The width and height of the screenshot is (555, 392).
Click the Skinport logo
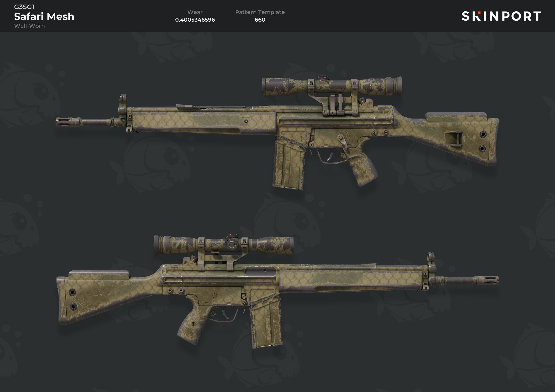tap(501, 16)
